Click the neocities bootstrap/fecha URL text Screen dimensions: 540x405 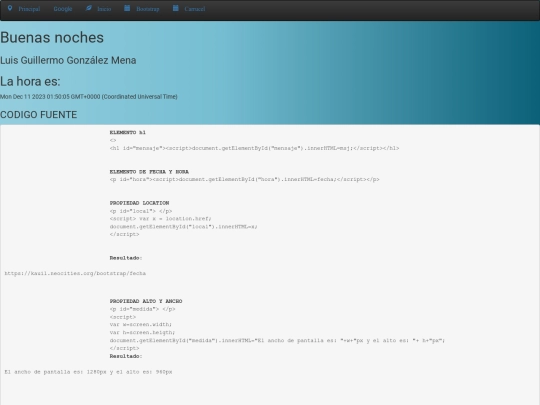click(x=75, y=273)
